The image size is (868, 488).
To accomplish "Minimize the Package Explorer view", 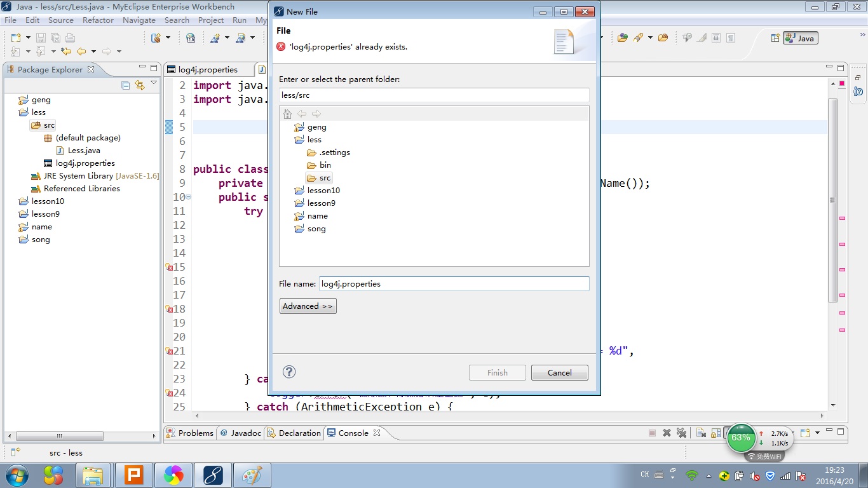I will 142,67.
